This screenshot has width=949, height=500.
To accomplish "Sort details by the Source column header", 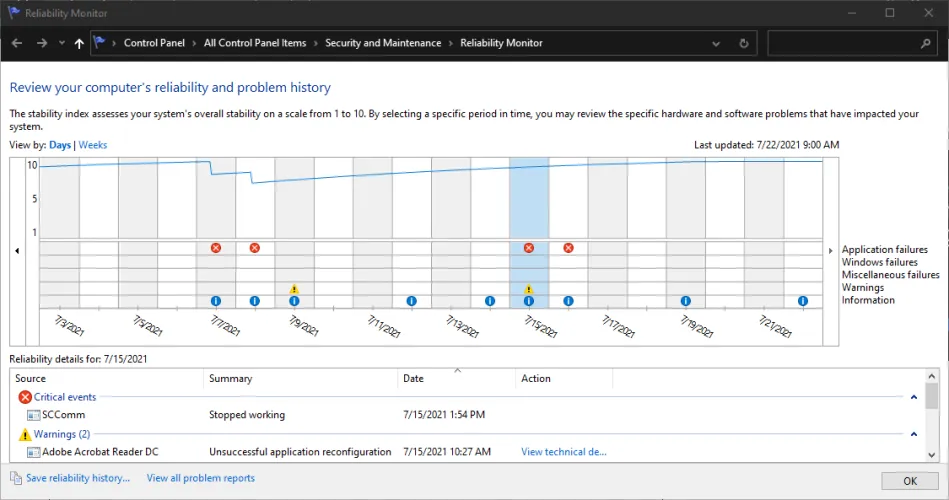I will click(31, 379).
